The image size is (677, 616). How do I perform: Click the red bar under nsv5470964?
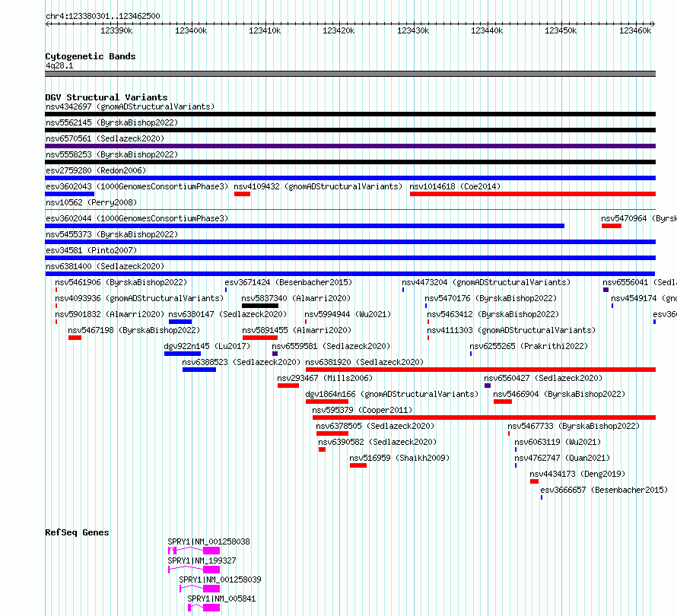coord(612,226)
